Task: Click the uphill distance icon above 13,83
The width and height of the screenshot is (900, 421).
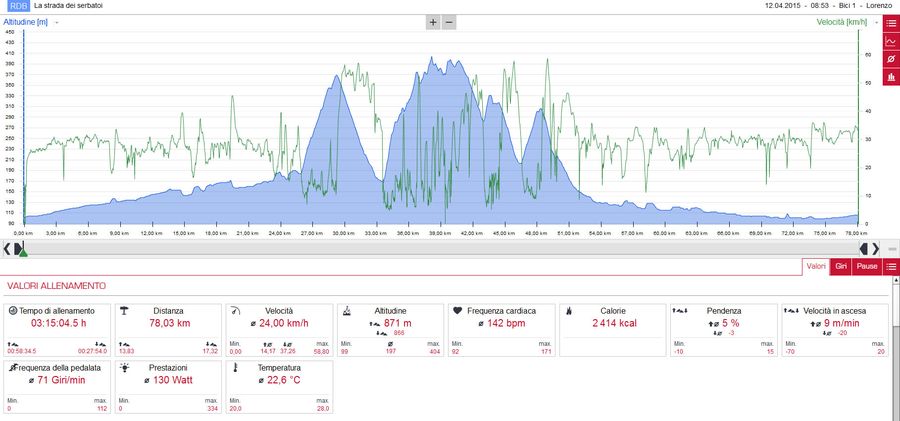Action: coord(124,343)
